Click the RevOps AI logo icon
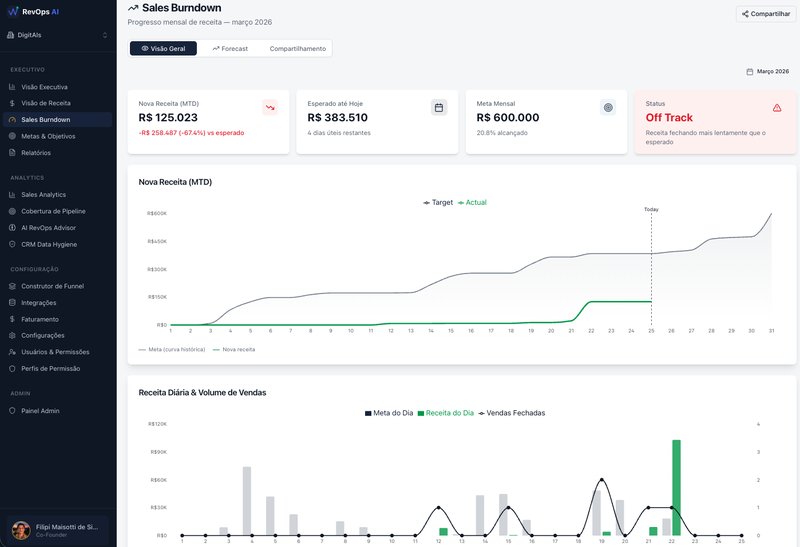800x547 pixels. click(13, 11)
